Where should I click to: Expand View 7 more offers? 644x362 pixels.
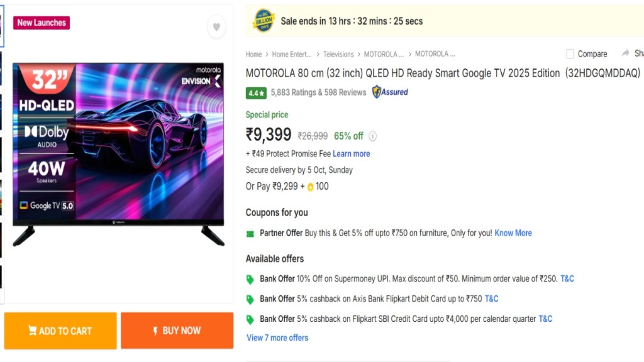(277, 337)
